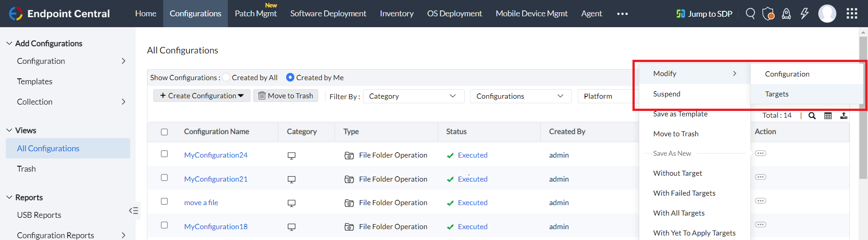Tick the checkbox for MyConfiguration24

coord(165,154)
